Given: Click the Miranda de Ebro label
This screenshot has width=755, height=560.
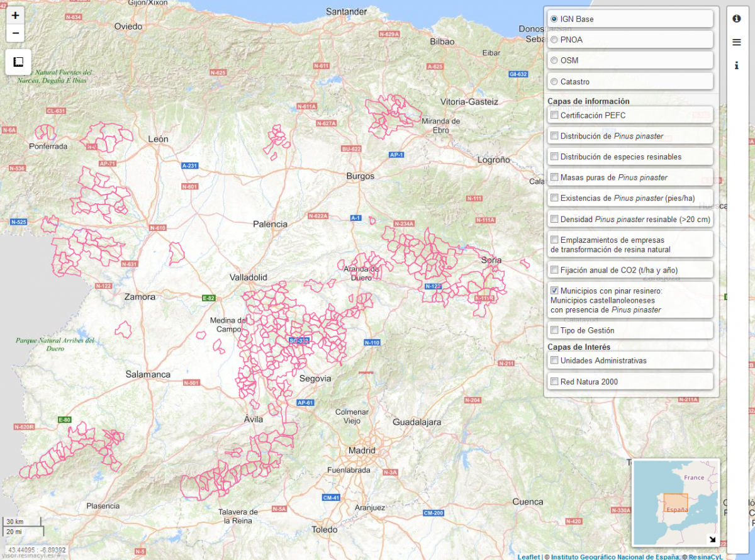Looking at the screenshot, I should point(442,125).
